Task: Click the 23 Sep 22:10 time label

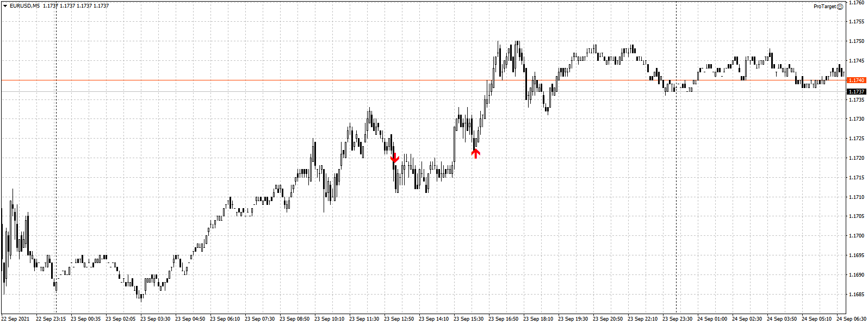Action: tap(642, 319)
